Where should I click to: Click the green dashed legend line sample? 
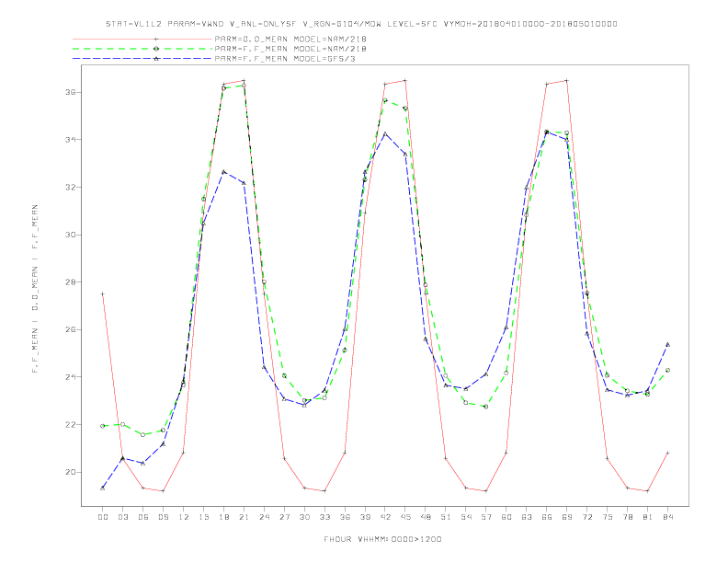click(x=142, y=49)
